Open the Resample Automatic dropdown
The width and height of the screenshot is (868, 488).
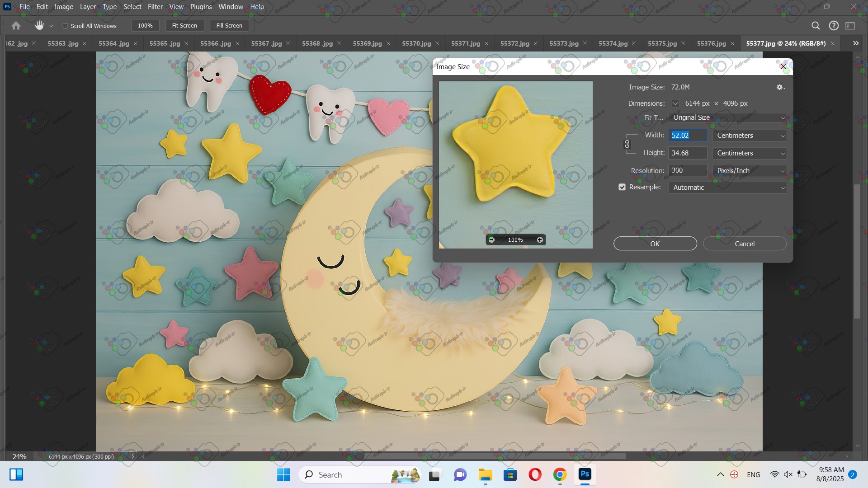727,188
